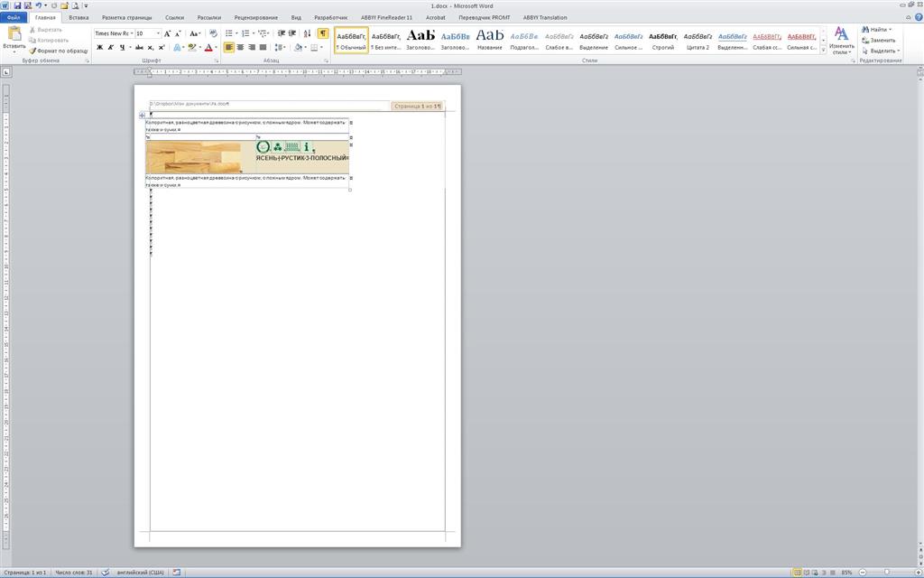This screenshot has width=924, height=578.
Task: Toggle superscript x² formatting
Action: click(x=162, y=47)
